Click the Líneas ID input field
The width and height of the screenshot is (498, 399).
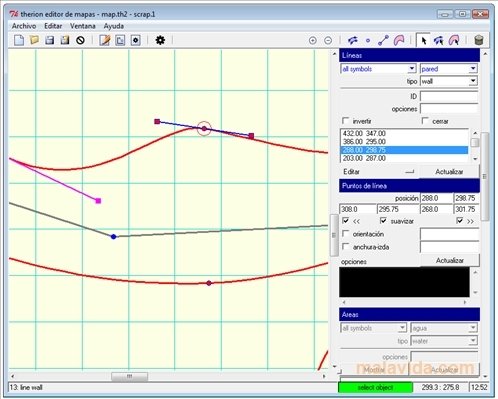tap(449, 96)
